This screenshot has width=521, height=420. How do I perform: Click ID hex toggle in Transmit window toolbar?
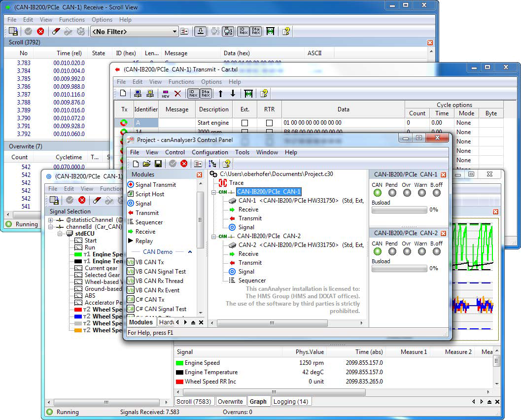coord(193,94)
